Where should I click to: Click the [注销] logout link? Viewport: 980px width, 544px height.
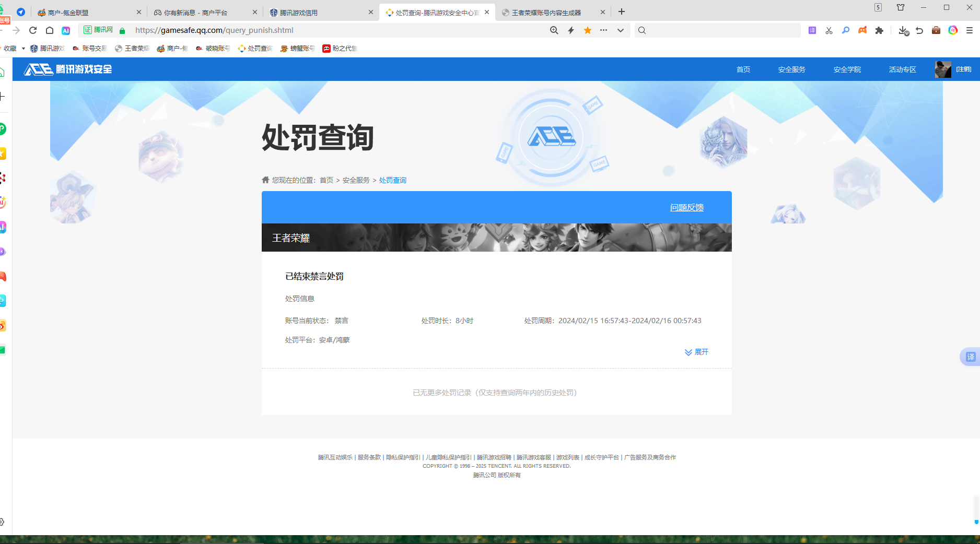pos(964,69)
